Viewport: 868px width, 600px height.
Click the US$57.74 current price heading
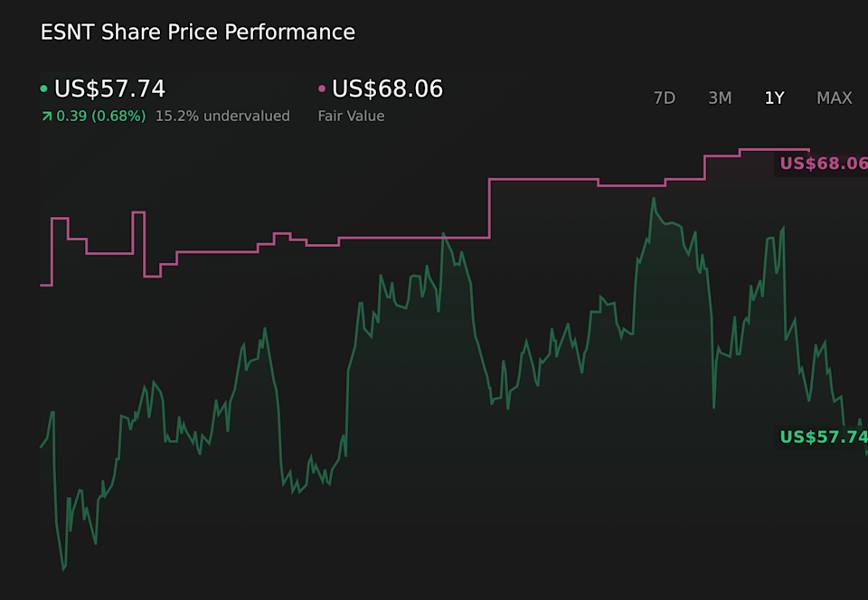pos(109,89)
